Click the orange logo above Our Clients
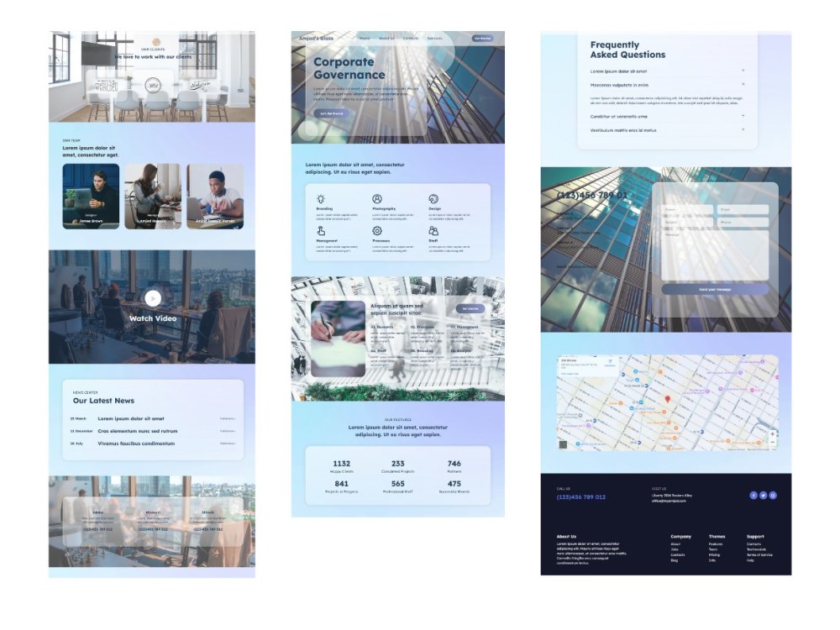The width and height of the screenshot is (840, 630). pos(156,42)
